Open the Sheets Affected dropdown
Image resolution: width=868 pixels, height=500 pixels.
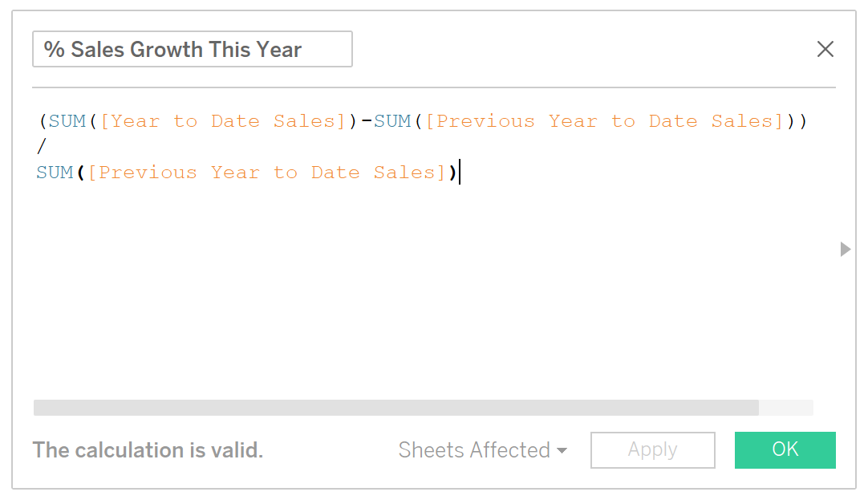pos(482,450)
